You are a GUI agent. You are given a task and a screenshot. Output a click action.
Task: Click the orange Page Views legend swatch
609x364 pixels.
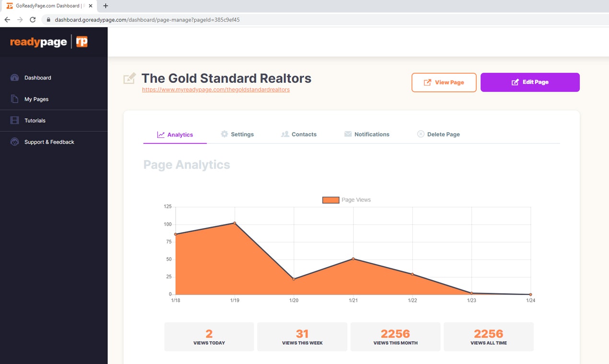[x=330, y=200]
